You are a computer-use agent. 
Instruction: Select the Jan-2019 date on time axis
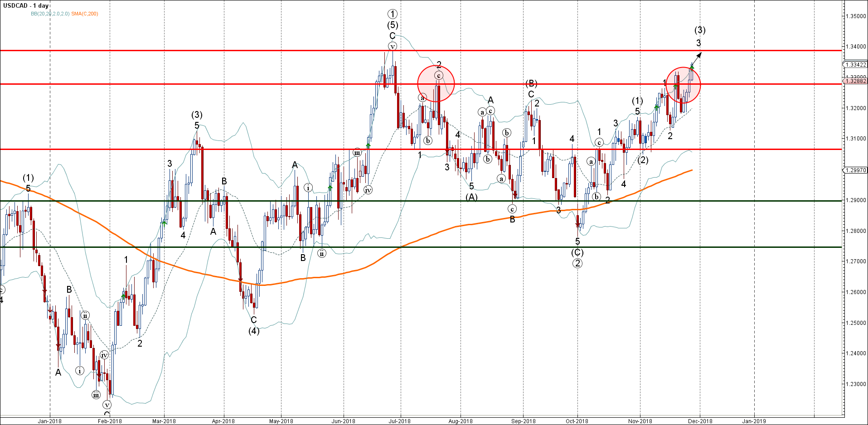click(754, 421)
